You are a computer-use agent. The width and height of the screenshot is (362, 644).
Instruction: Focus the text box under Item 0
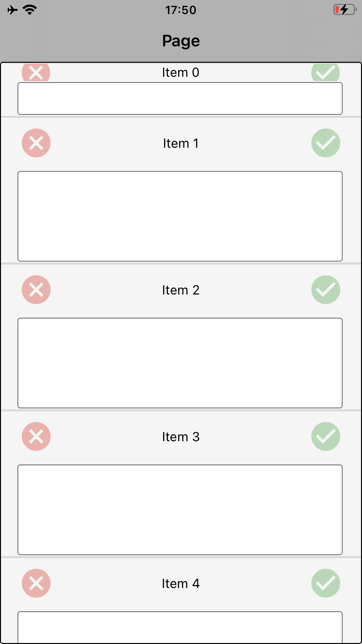180,98
